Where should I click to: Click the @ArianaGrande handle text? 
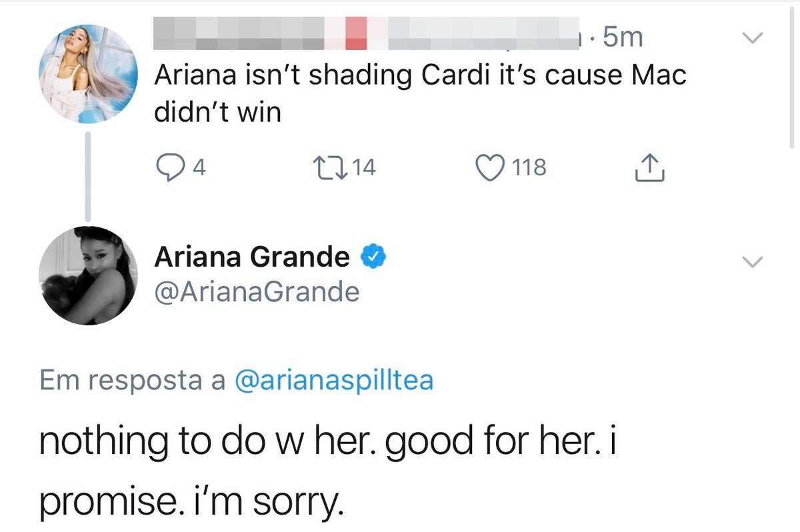coord(257,291)
